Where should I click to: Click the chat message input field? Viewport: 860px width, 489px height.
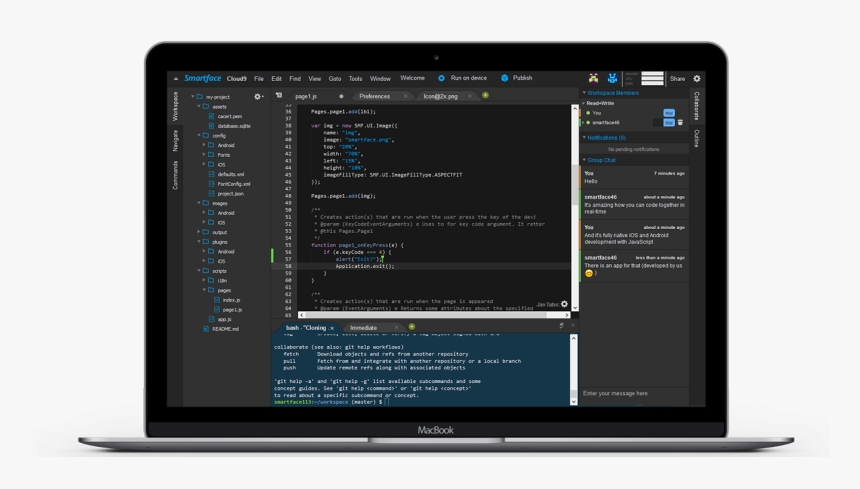(635, 394)
